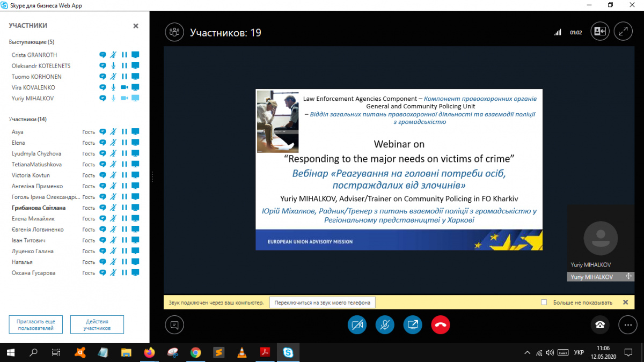Image resolution: width=644 pixels, height=362 pixels.
Task: Click chat bubble icon next to Crista GRANROTH
Action: pos(103,55)
